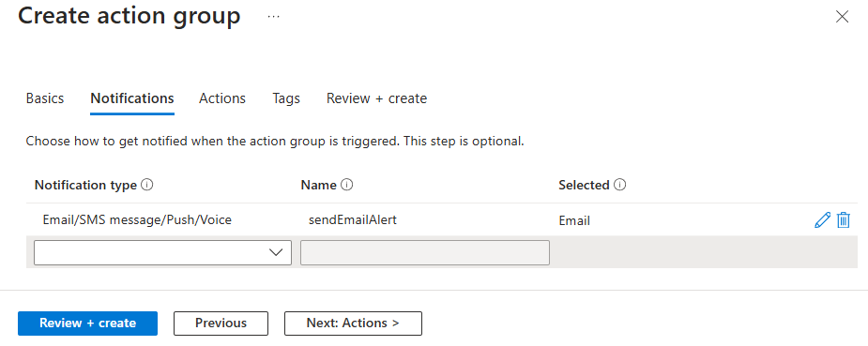Viewport: 868px width, 346px height.
Task: Close the Create action group pane
Action: point(842,17)
